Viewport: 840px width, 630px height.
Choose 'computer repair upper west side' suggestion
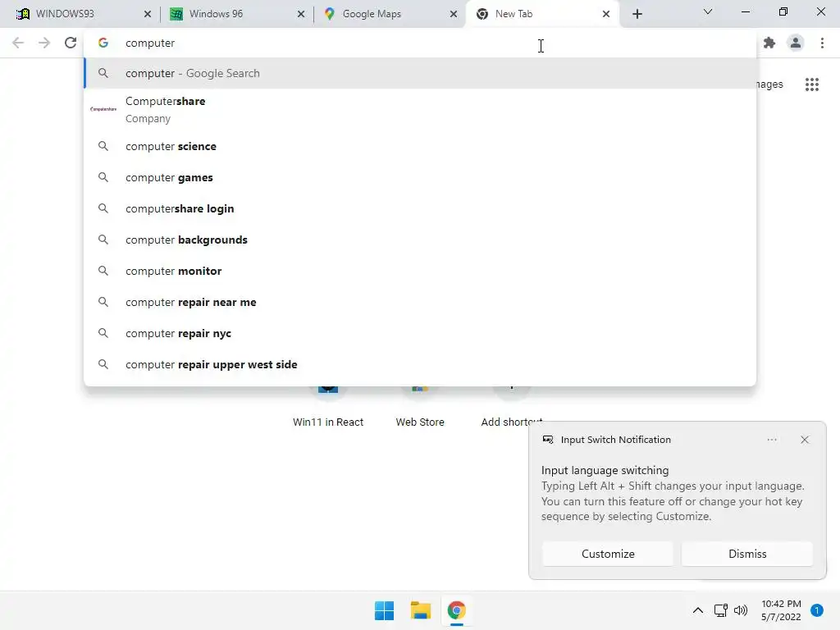[420, 364]
